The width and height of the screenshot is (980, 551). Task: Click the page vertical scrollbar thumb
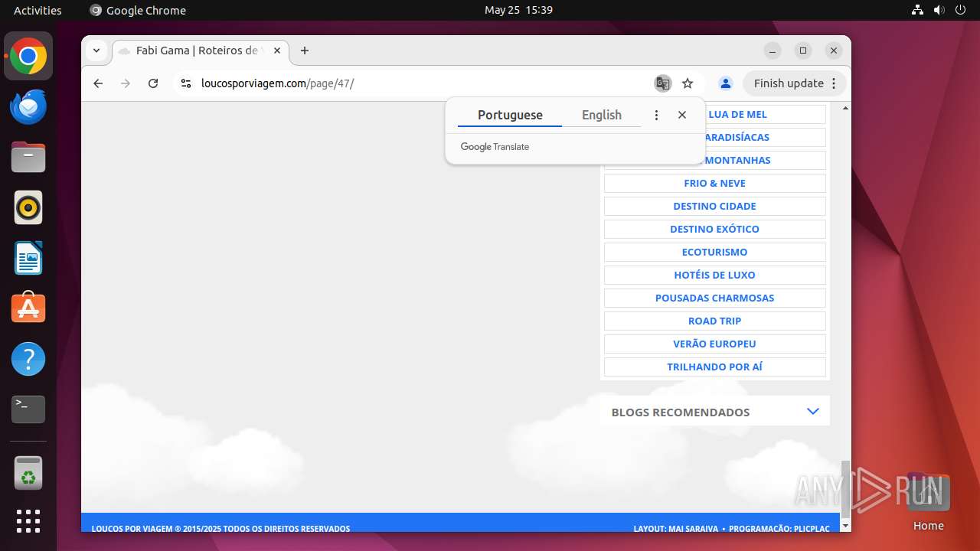click(x=845, y=489)
